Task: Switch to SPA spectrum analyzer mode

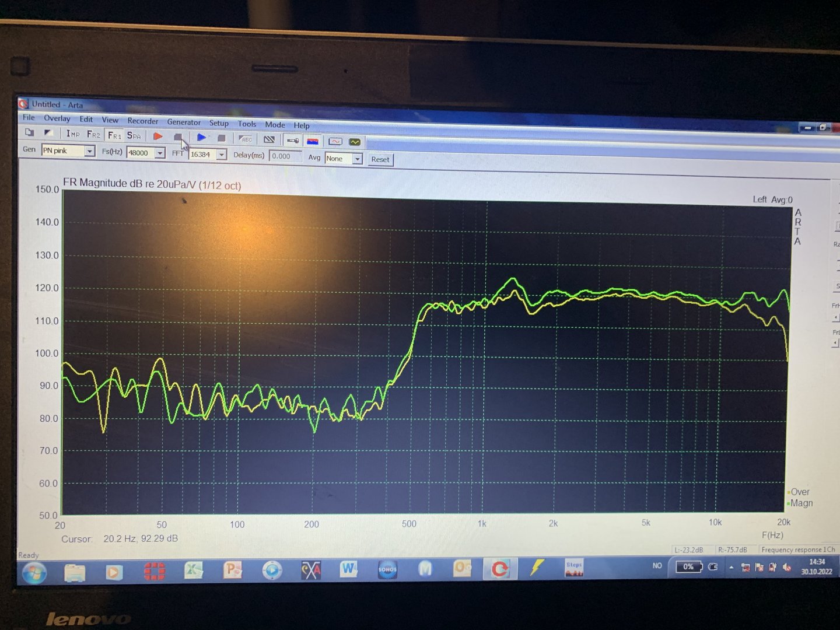Action: coord(134,135)
